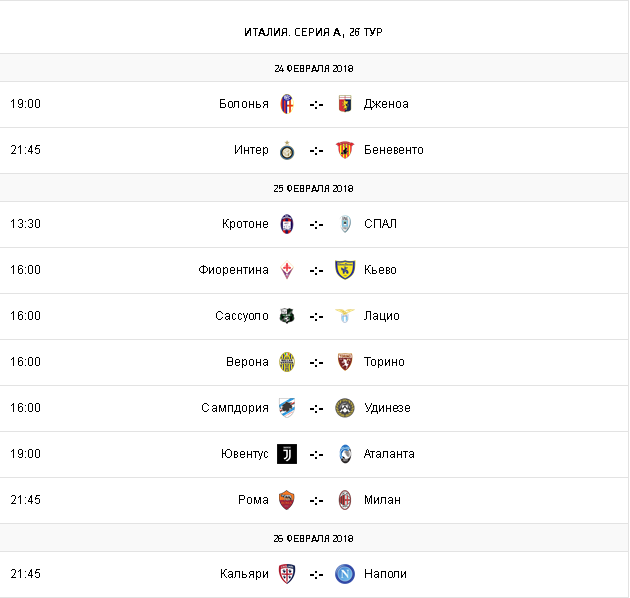Open the Сампдория team link

[235, 408]
